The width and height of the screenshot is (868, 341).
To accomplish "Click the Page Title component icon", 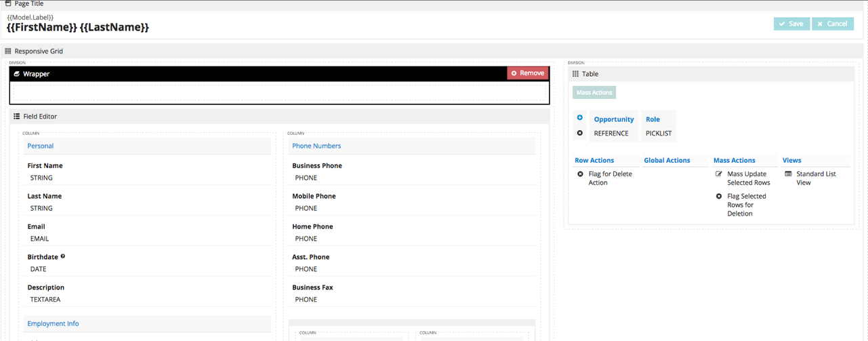I will point(7,3).
